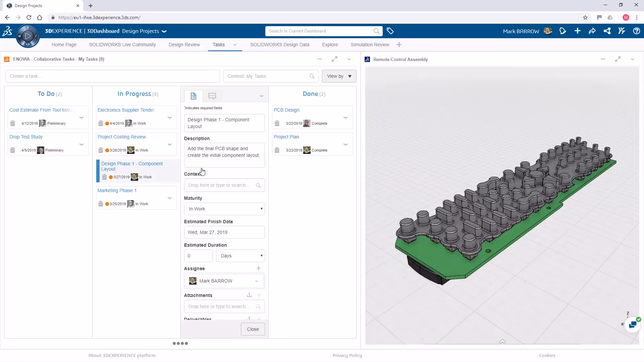The height and width of the screenshot is (362, 644).
Task: Click the Estimated Duration number field
Action: point(198,256)
